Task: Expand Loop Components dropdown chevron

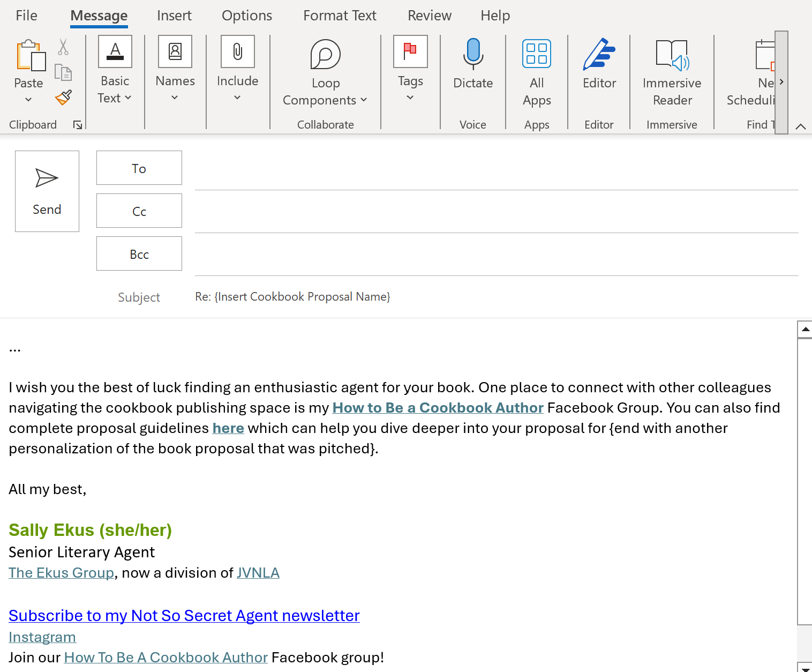Action: [364, 100]
